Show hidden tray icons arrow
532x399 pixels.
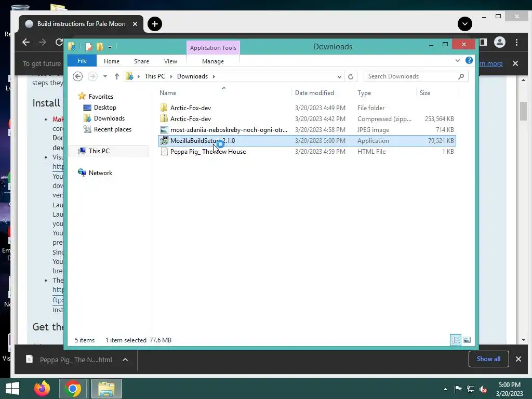coord(445,389)
